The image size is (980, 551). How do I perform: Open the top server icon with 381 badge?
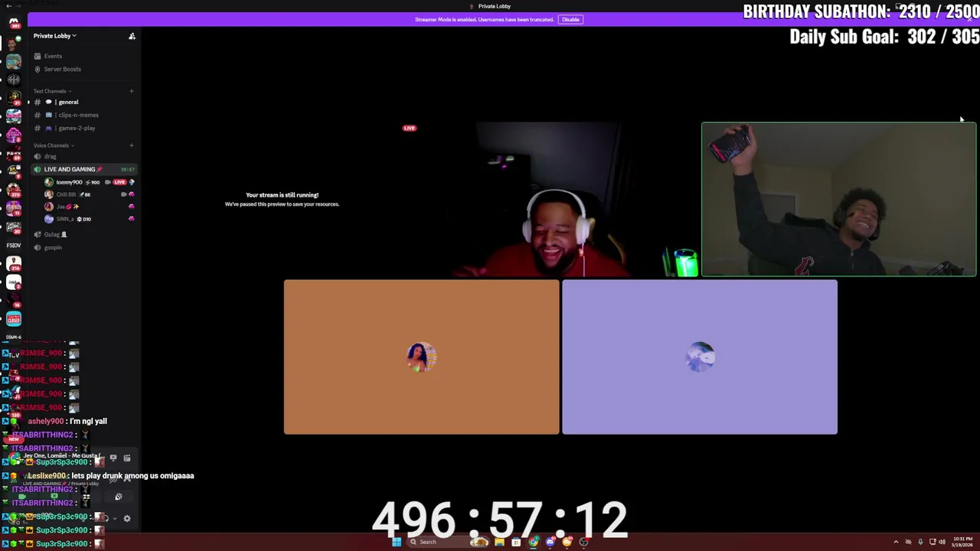14,23
